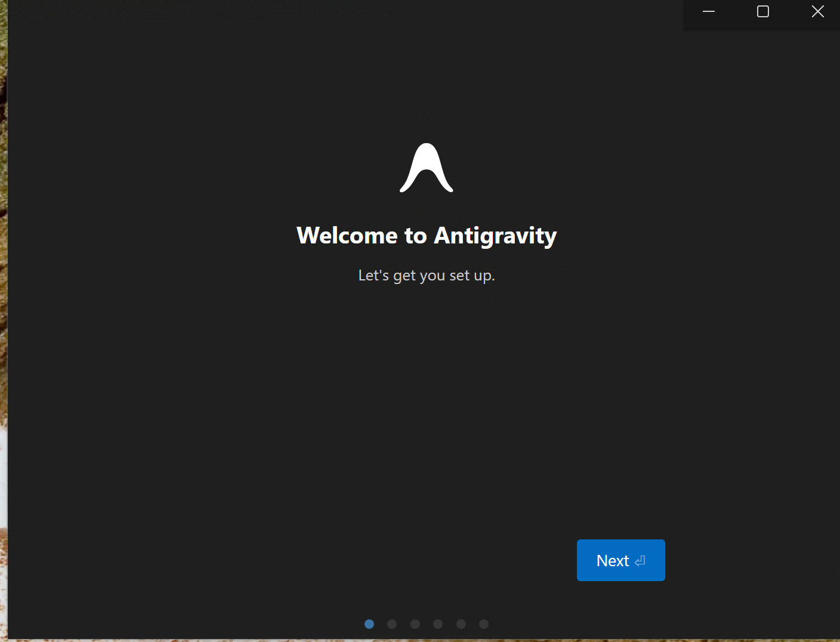Maximize the Antigravity setup window
Screen dimensions: 840x642
click(763, 12)
